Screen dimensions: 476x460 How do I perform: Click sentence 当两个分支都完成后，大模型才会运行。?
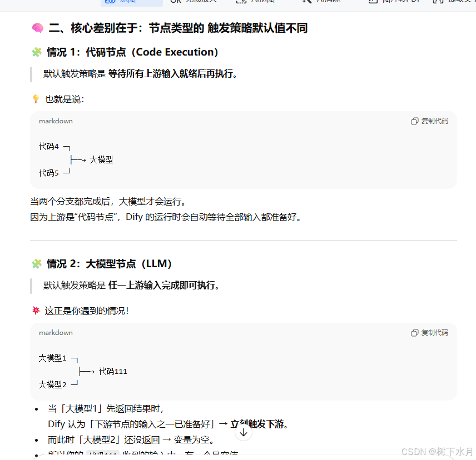point(108,201)
